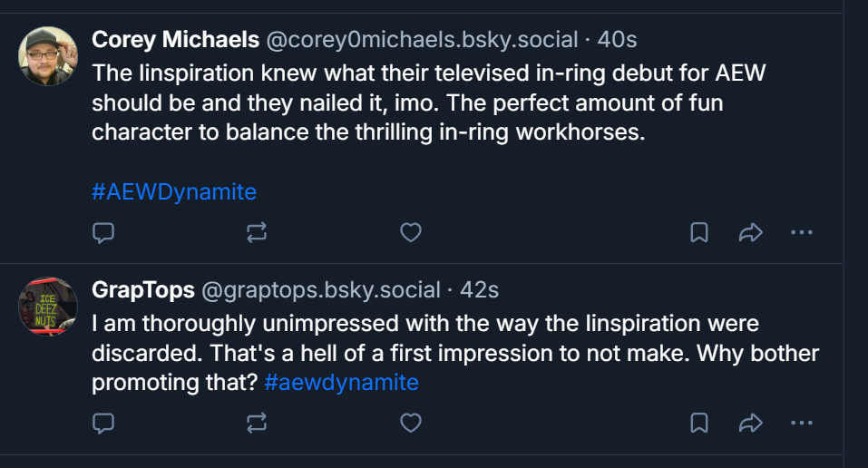Screen dimensions: 868x468
Task: Open the lowercase #aewdynamite hashtag
Action: tap(341, 383)
